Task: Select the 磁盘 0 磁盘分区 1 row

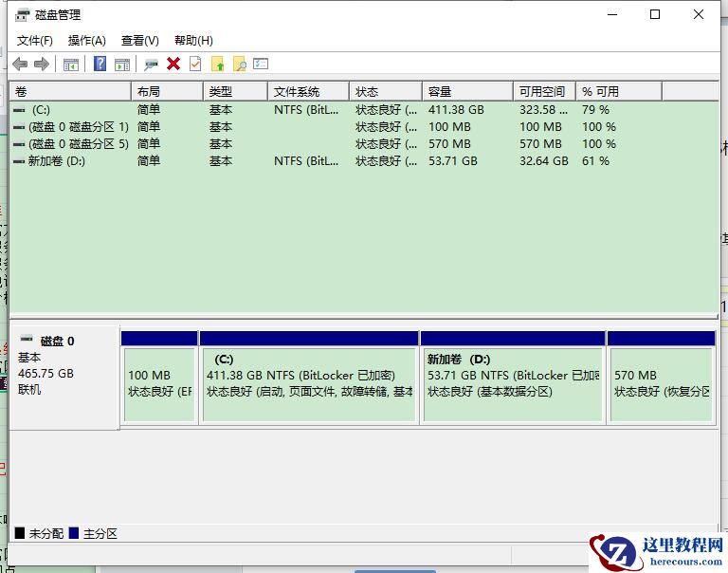Action: (x=364, y=127)
